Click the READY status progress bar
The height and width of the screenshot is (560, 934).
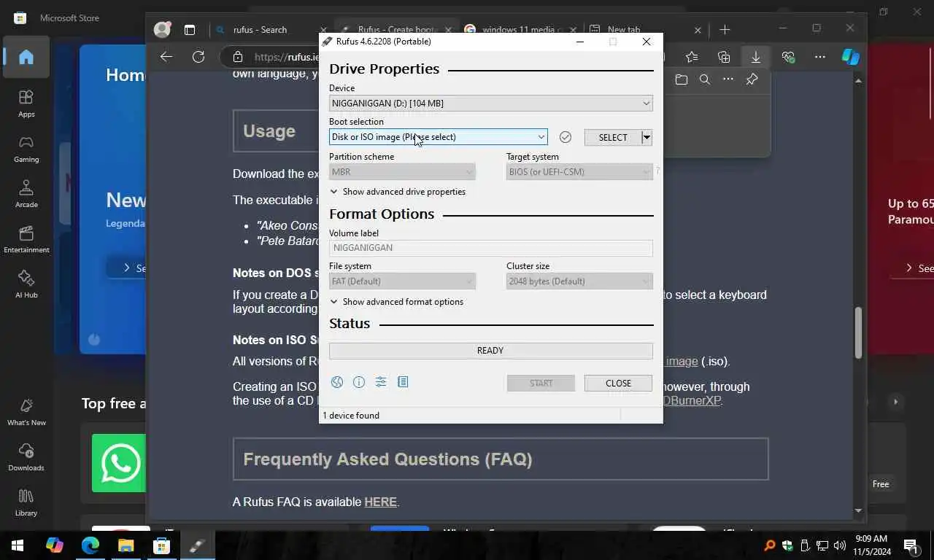point(490,351)
